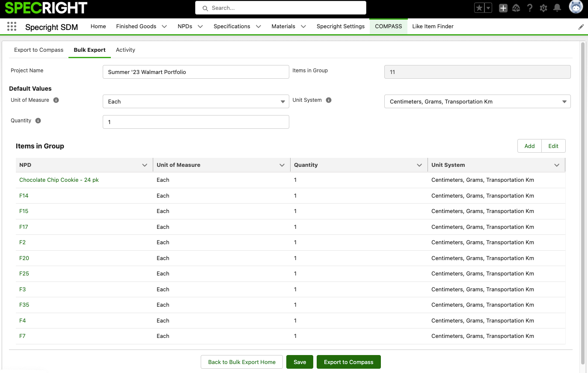Screen dimensions: 588x373
Task: Open the Trailhead guidance icon
Action: (516, 8)
